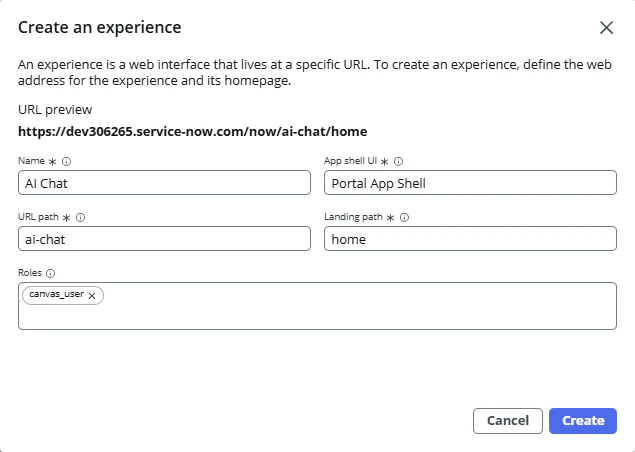Click the info icon beside App shell UI
The image size is (635, 452).
click(398, 161)
